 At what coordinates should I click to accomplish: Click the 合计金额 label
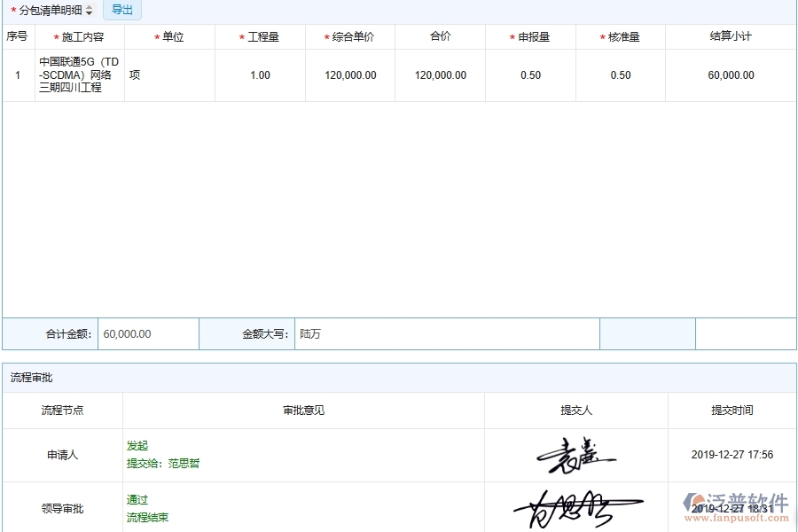[68, 334]
